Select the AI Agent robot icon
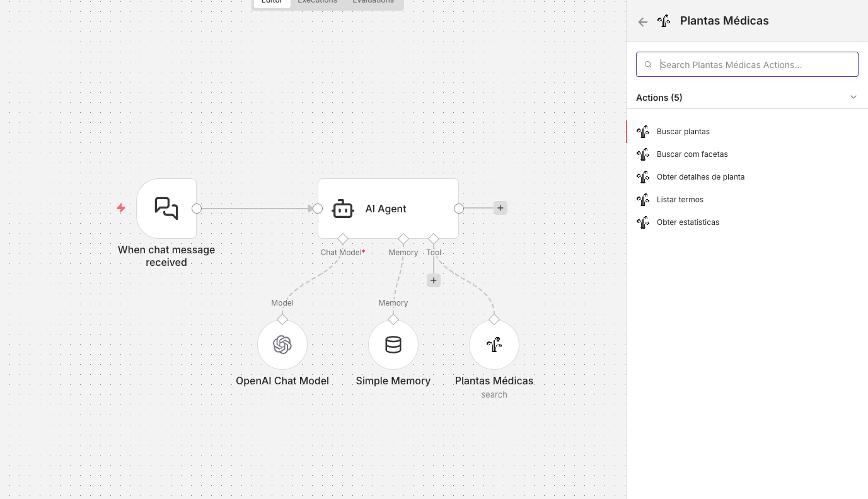This screenshot has height=499, width=868. pyautogui.click(x=343, y=209)
